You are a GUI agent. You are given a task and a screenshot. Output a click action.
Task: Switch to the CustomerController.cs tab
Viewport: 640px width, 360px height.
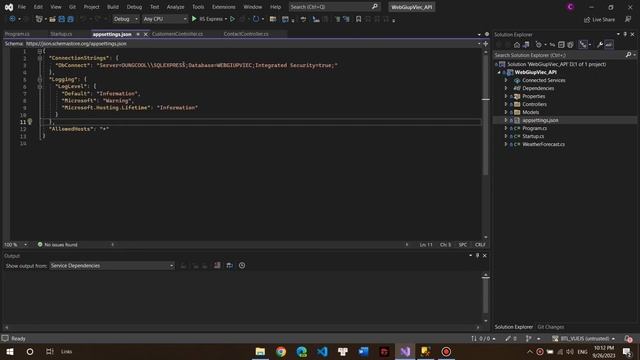point(177,34)
